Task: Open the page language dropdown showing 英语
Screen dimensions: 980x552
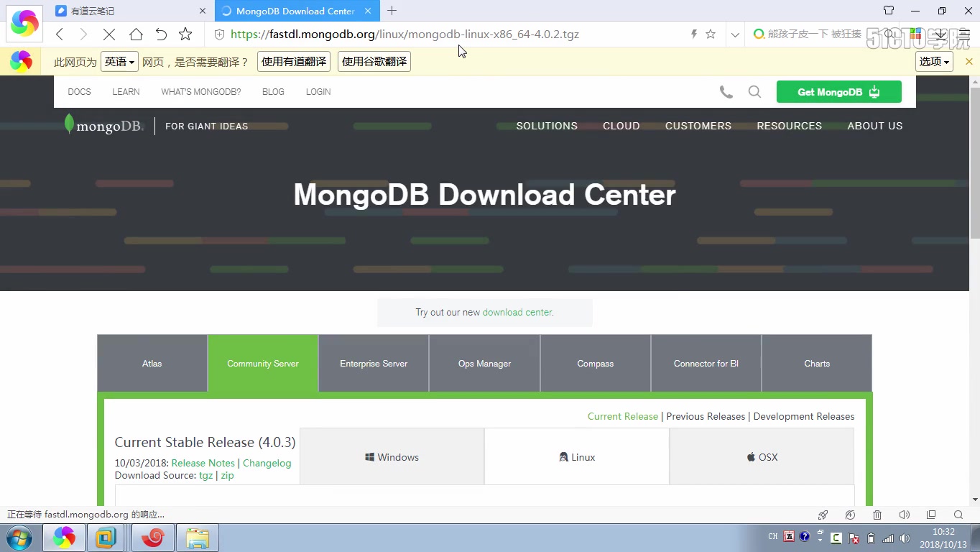Action: click(119, 61)
